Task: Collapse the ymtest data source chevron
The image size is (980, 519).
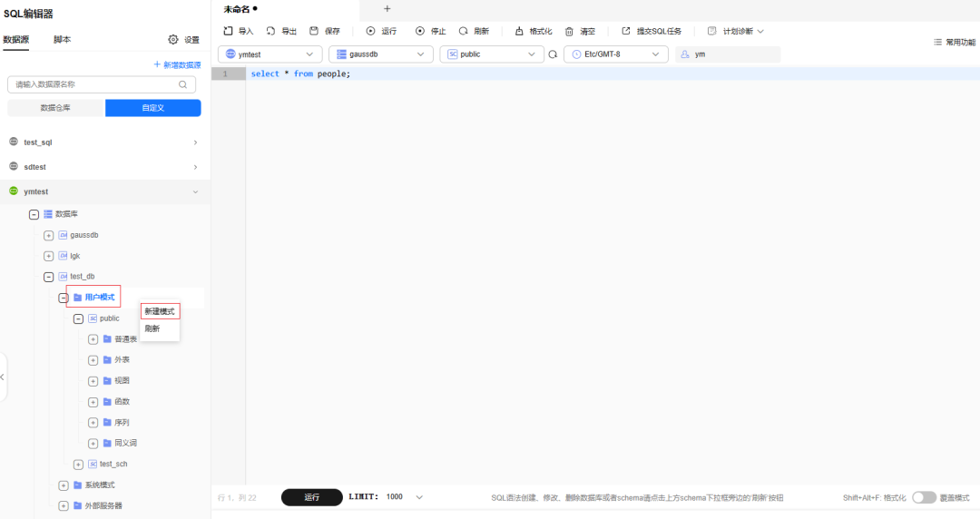Action: pos(196,191)
